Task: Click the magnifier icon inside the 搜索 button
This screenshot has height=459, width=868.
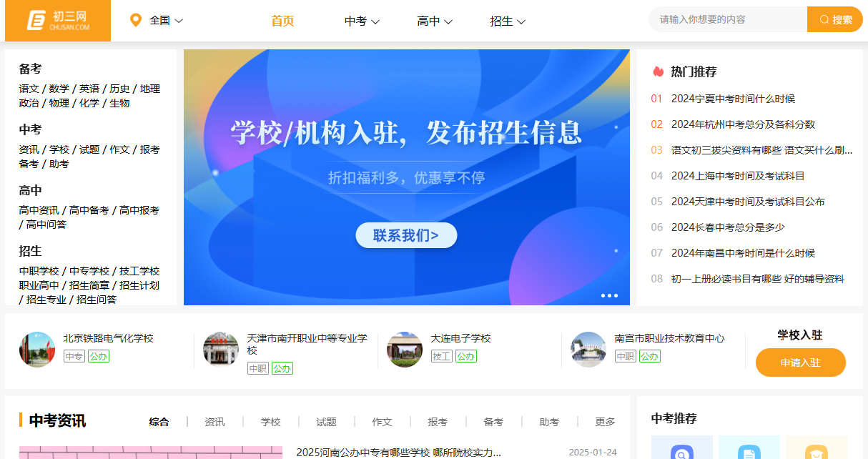Action: pyautogui.click(x=823, y=19)
